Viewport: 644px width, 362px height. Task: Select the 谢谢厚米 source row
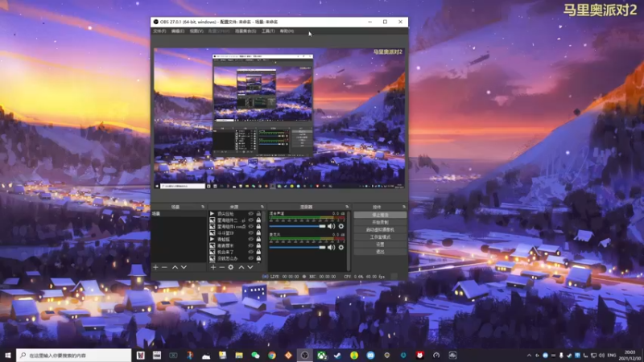coord(235,245)
